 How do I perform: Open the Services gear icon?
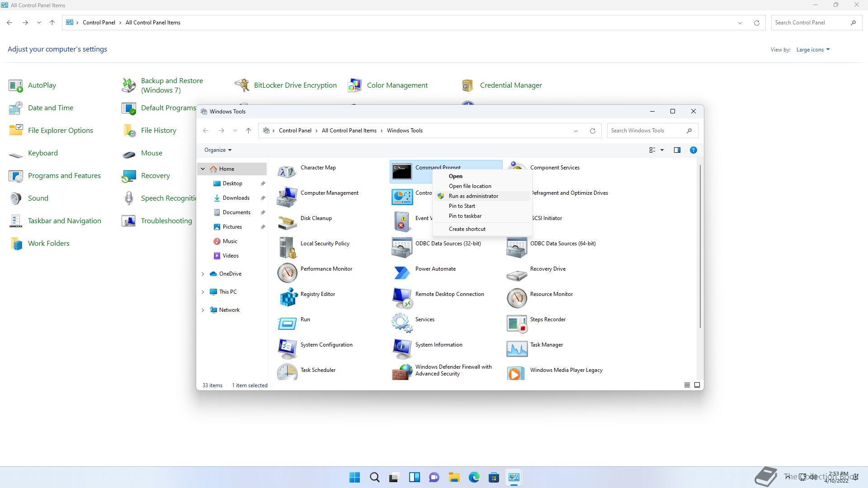[402, 323]
